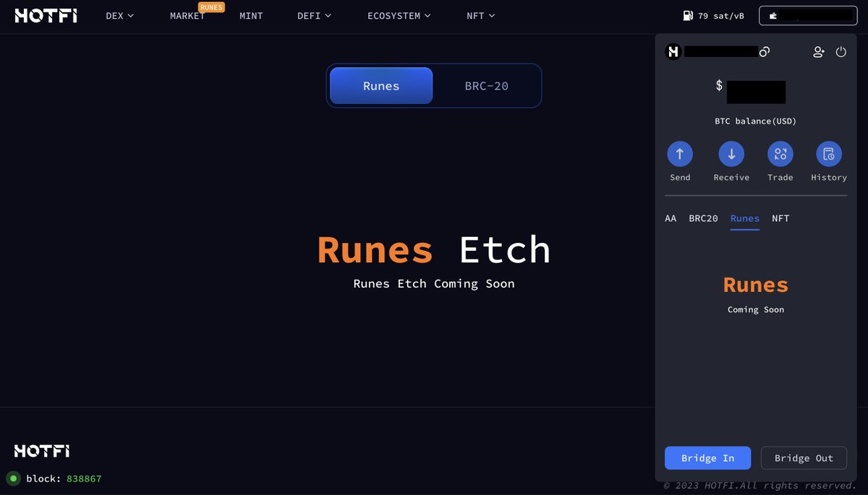Click the Bridge In button
Viewport: 868px width, 495px height.
[707, 458]
